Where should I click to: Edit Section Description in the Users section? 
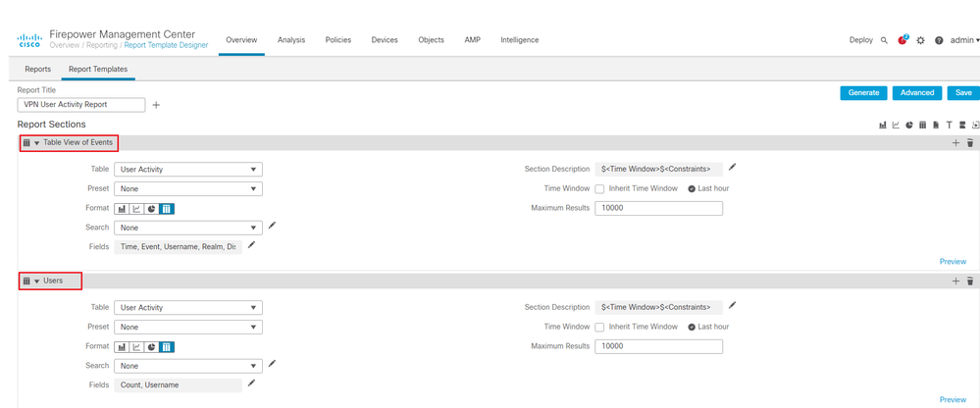733,305
